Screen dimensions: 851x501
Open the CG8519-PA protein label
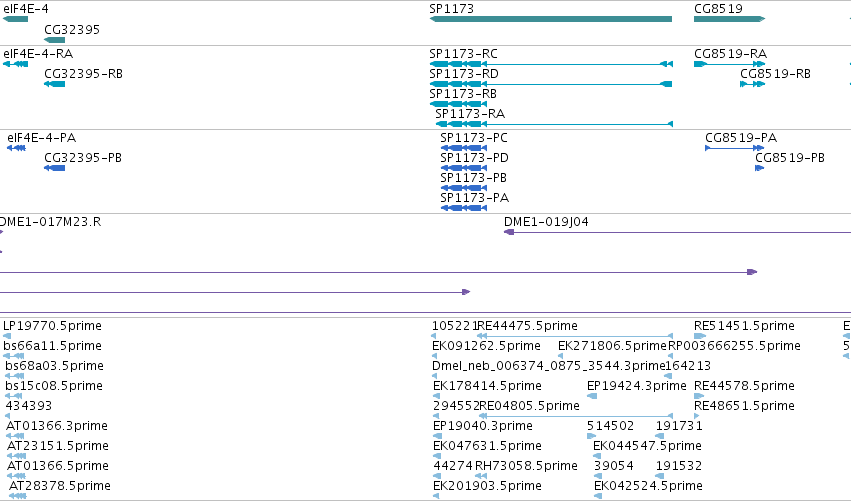click(x=741, y=138)
